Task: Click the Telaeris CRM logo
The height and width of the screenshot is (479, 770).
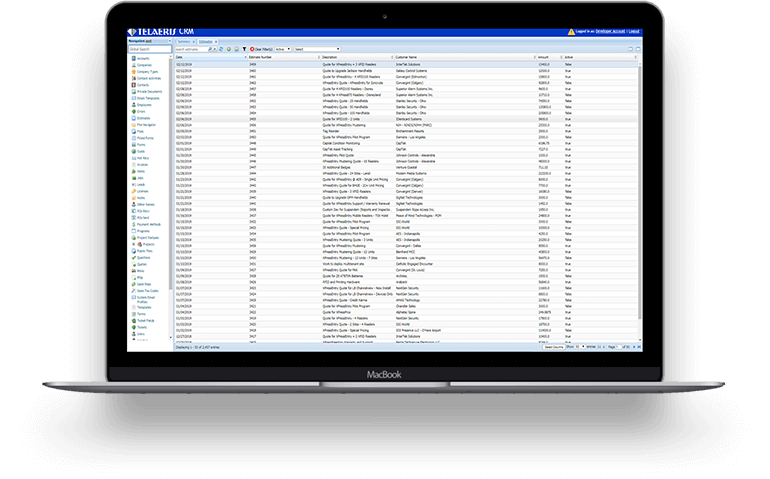Action: click(x=161, y=32)
